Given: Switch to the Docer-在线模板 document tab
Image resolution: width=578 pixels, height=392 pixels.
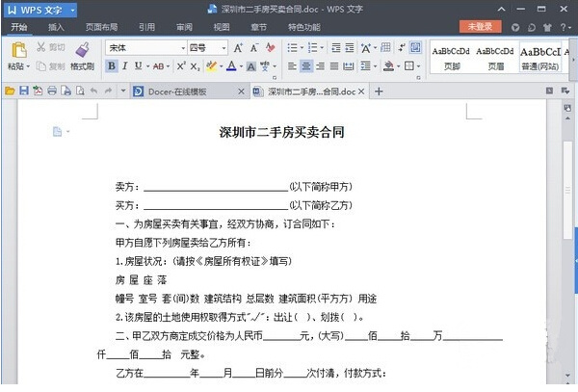Looking at the screenshot, I should point(181,91).
